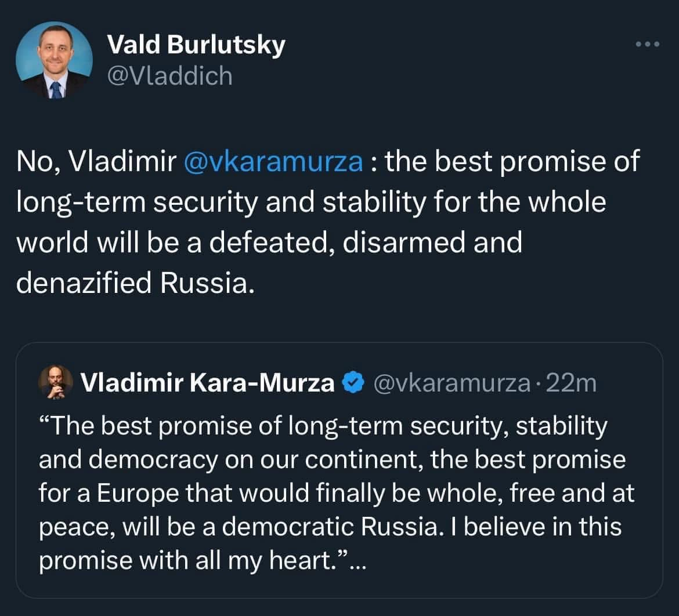Click the line ending "denazified Russia."
This screenshot has height=616, width=679.
coord(136,283)
